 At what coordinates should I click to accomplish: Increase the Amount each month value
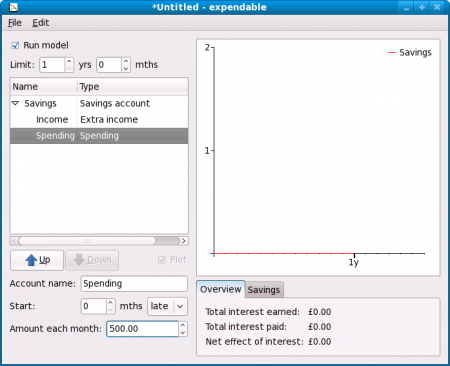pos(183,325)
